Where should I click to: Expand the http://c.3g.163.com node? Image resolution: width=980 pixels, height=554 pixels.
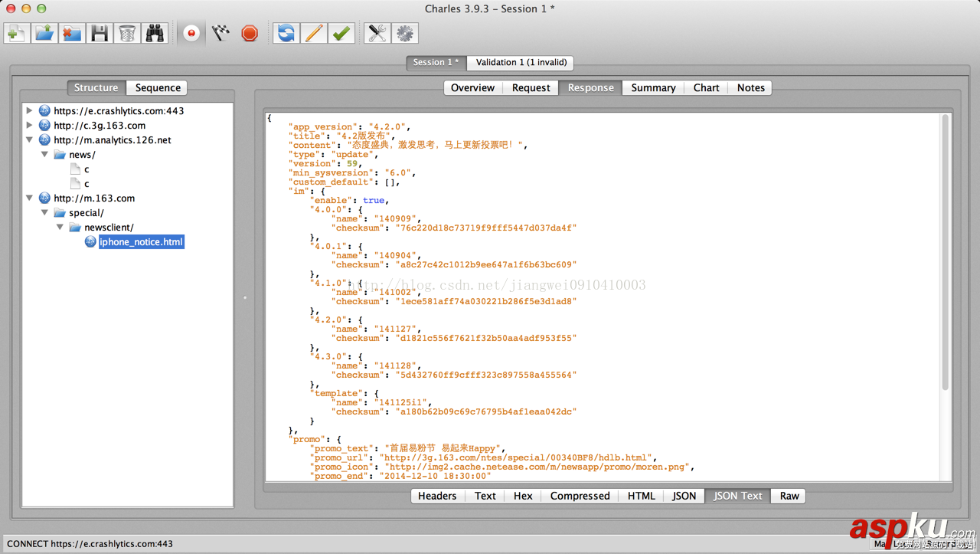[30, 126]
